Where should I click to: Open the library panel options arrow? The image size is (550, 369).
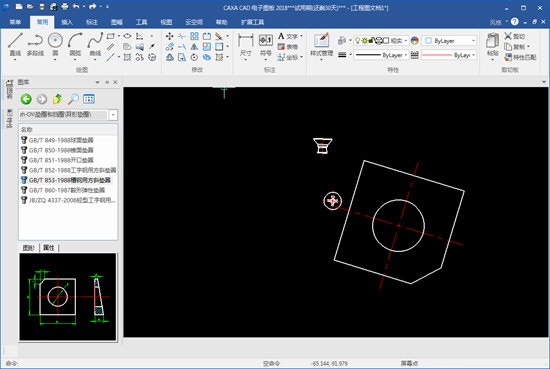[x=97, y=82]
